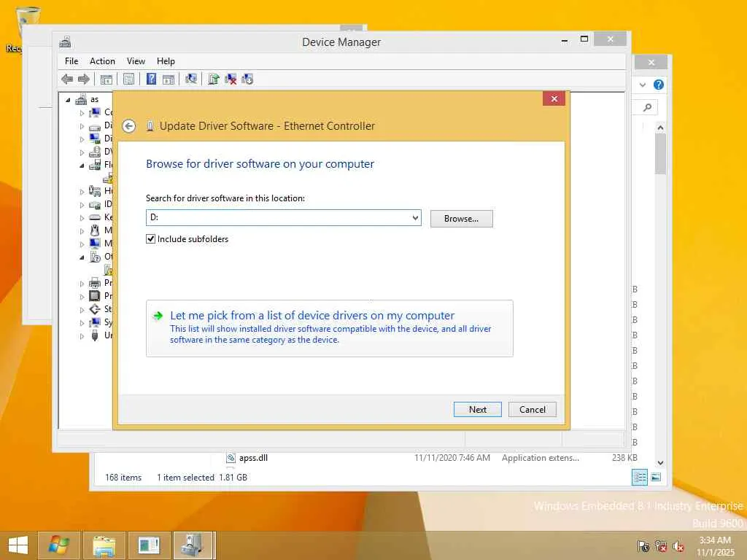Open the Windows flag app on the taskbar
The image size is (747, 560).
pos(58,545)
